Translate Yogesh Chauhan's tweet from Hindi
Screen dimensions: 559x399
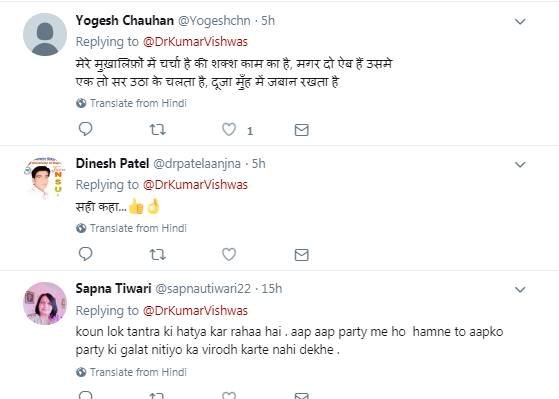pos(131,103)
